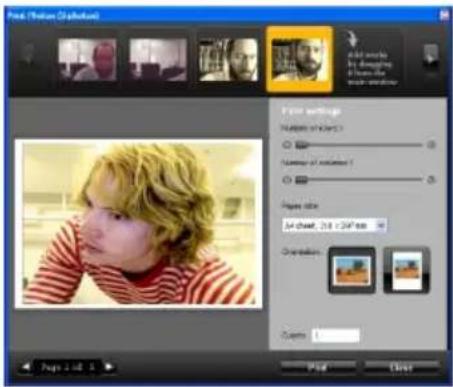Select the third thumbnail, black-and-white bearded man
The image size is (453, 387).
228,60
